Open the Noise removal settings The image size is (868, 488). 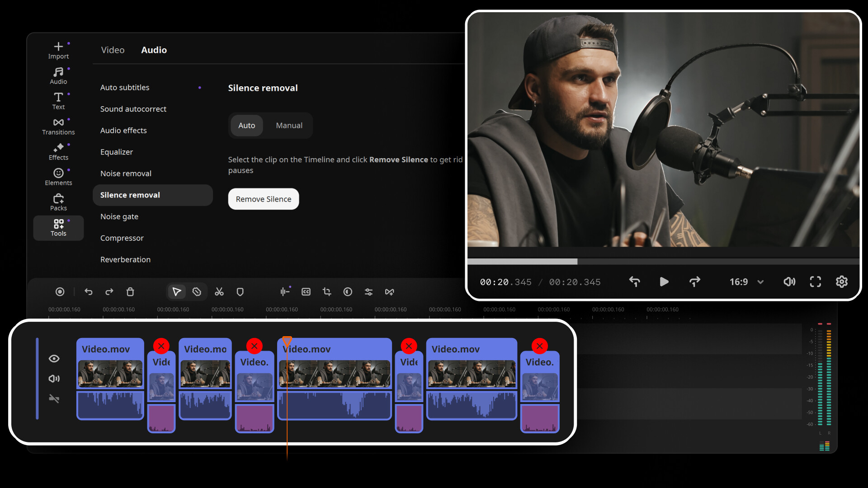126,173
